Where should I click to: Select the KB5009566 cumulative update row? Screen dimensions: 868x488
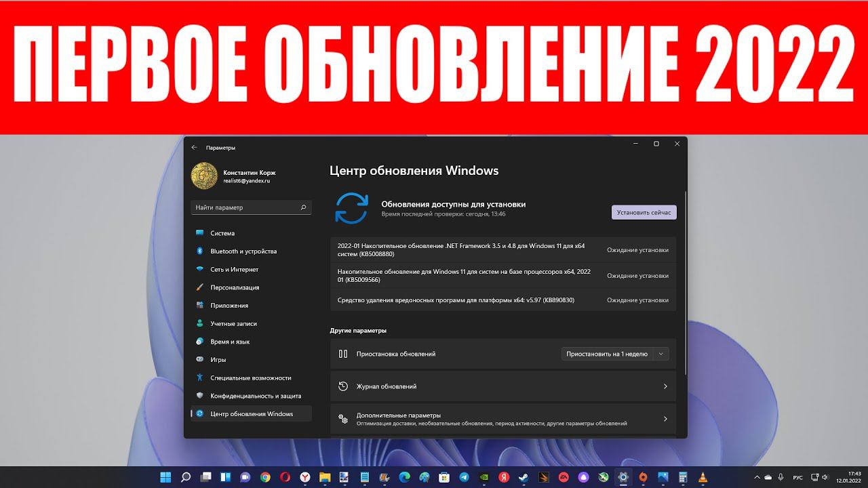[x=503, y=275]
